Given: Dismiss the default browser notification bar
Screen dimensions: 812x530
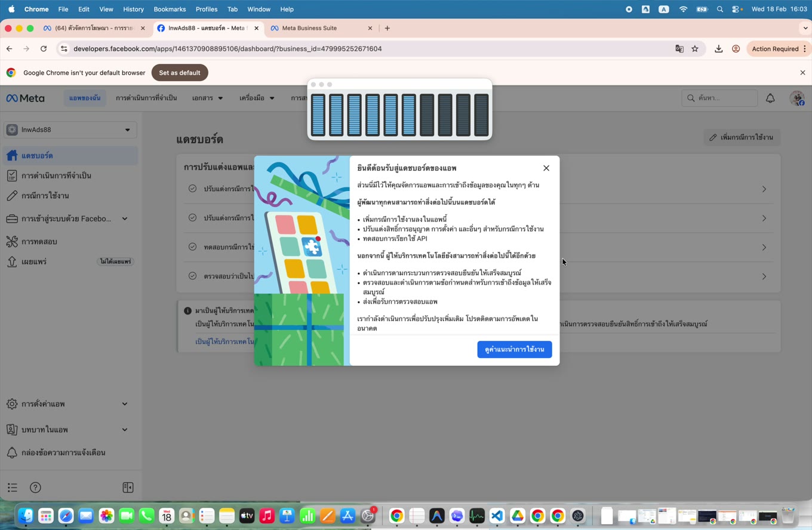Looking at the screenshot, I should pos(802,73).
